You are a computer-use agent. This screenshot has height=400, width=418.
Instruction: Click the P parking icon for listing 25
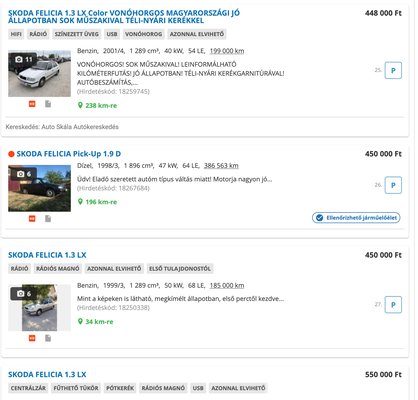[x=393, y=70]
